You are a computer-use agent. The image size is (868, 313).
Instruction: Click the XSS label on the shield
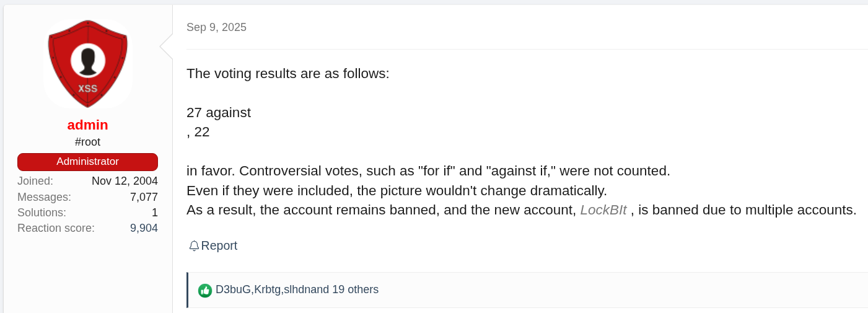pyautogui.click(x=87, y=89)
